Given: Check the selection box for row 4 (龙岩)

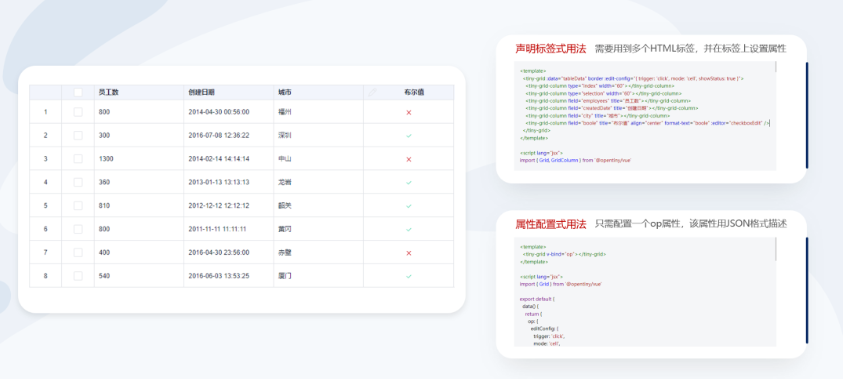Looking at the screenshot, I should 78,182.
